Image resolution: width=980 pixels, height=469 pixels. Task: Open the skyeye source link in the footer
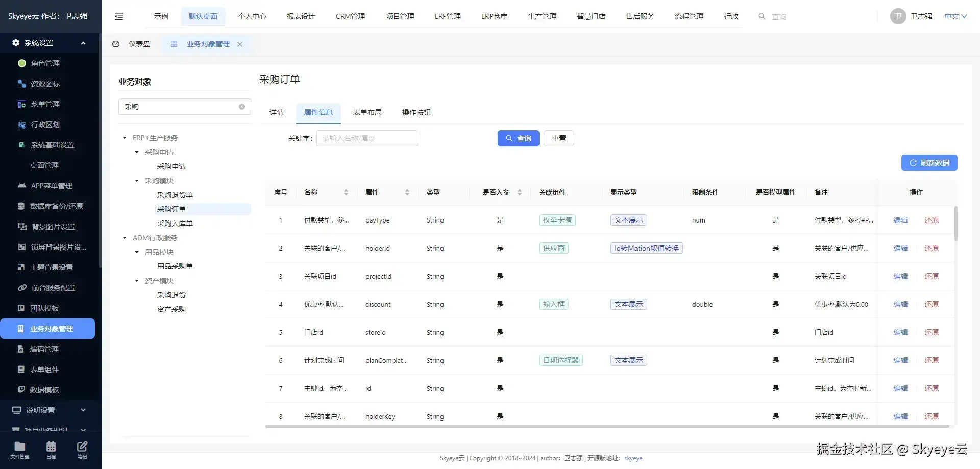click(633, 458)
